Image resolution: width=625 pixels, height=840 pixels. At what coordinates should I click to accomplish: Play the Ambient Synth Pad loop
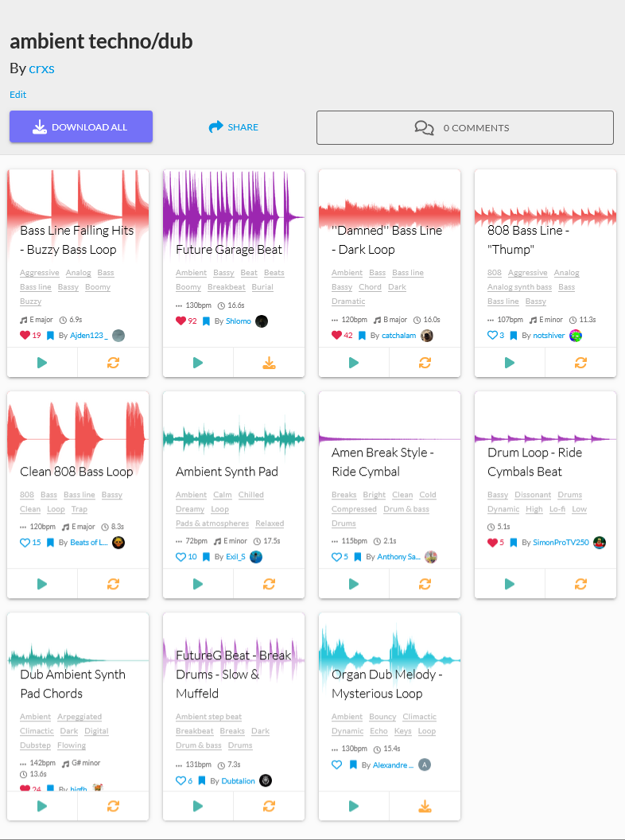click(x=198, y=584)
